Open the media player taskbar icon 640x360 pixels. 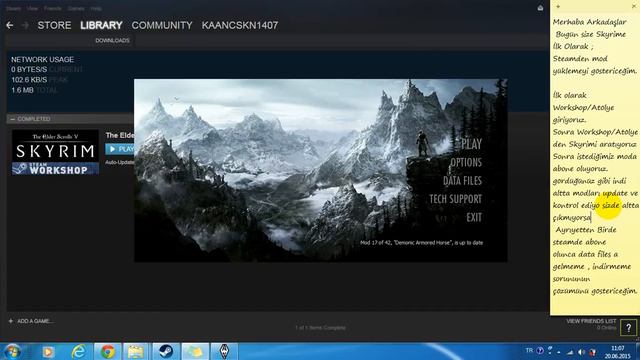pos(48,351)
